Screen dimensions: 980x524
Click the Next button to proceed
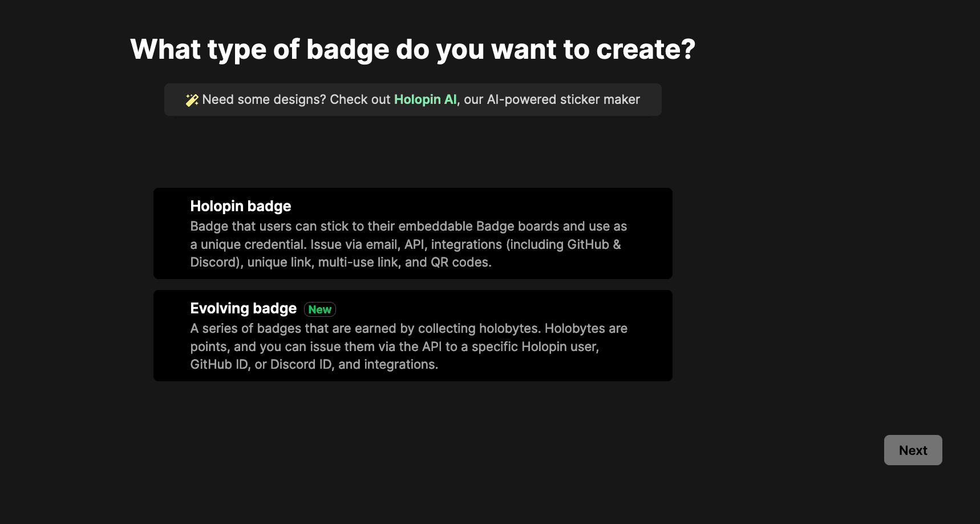click(913, 450)
